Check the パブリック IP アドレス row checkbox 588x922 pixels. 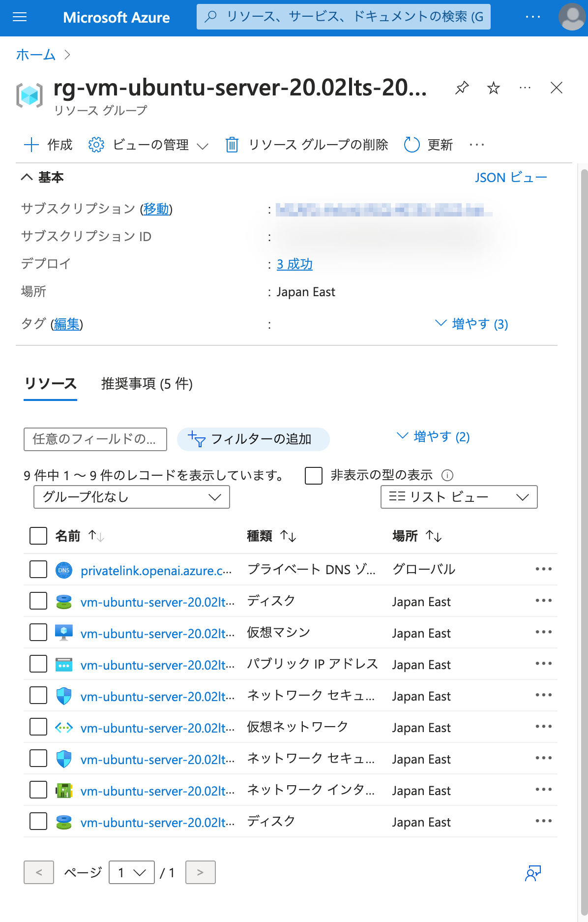point(38,664)
